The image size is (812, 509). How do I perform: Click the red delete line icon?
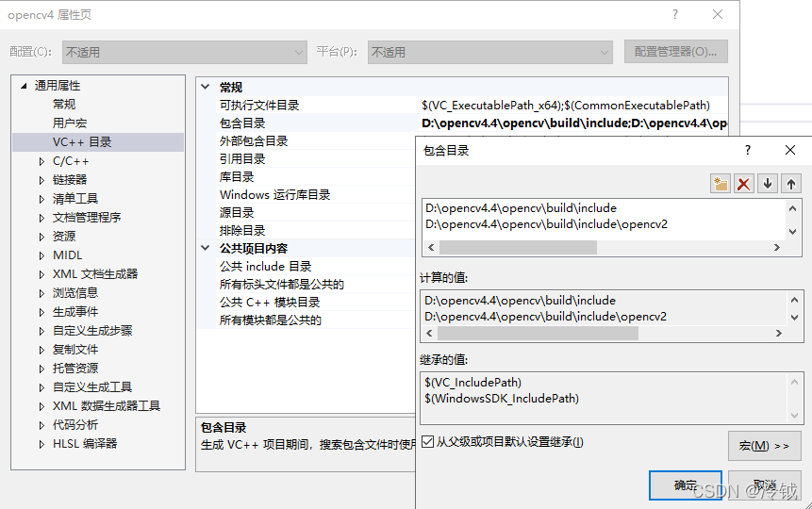(x=744, y=184)
